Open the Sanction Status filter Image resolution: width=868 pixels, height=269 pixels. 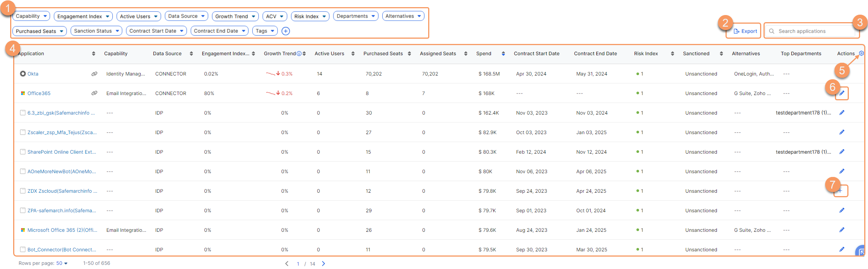pos(96,31)
